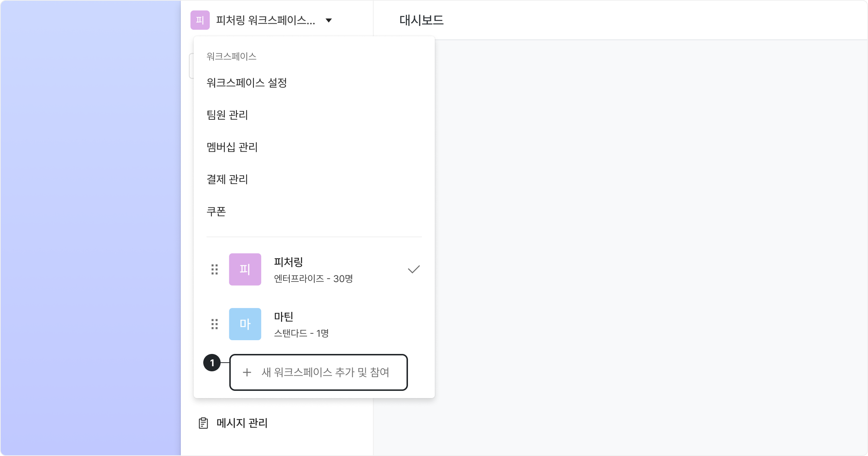Open 워크스페이스 설정 menu item
Screen dimensions: 868x456
247,83
